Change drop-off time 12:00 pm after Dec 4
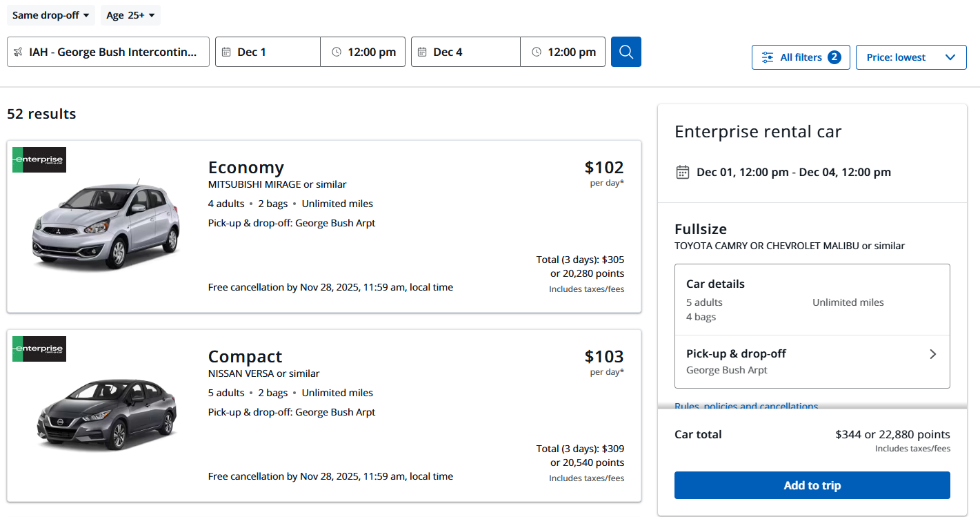This screenshot has width=980, height=517. tap(563, 52)
